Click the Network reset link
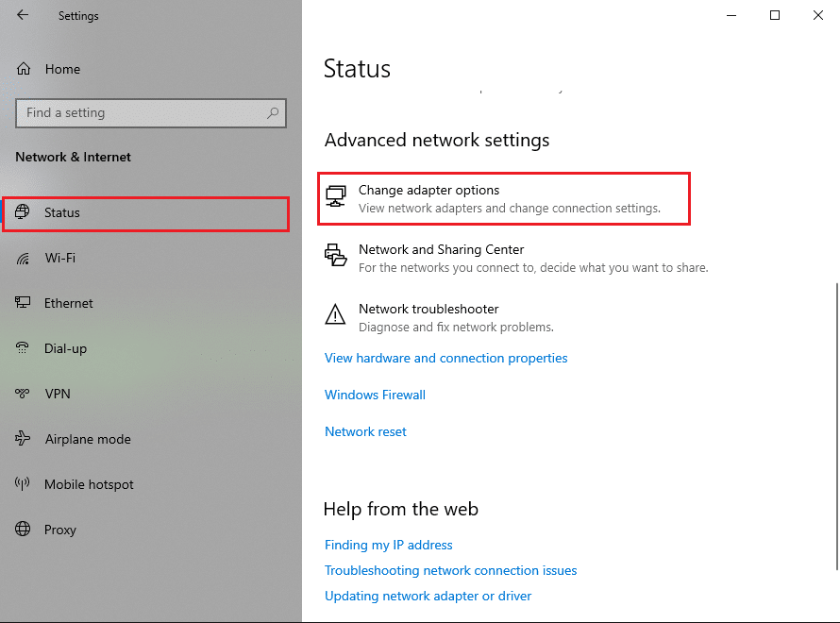 pyautogui.click(x=365, y=431)
